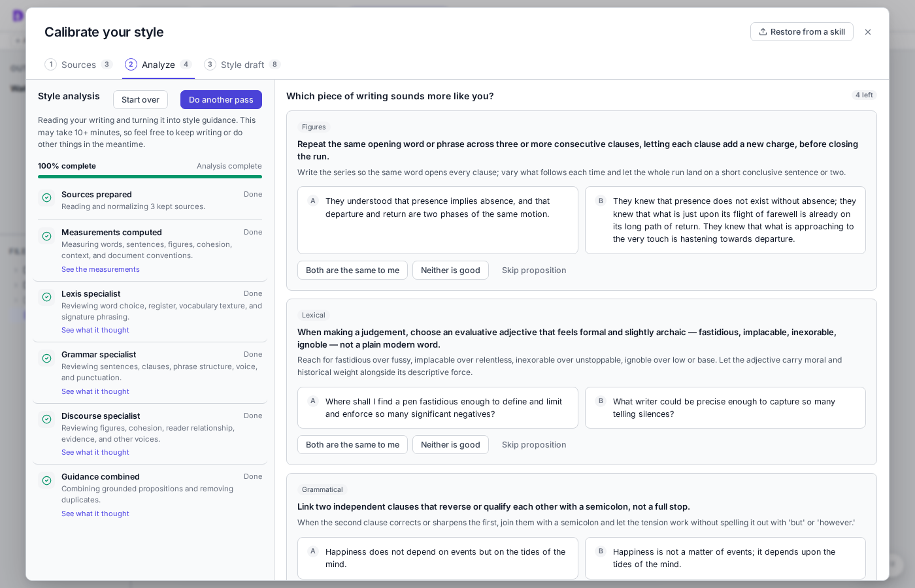
Task: Click 'Both are the same to me' under Lexical
Action: pyautogui.click(x=352, y=445)
